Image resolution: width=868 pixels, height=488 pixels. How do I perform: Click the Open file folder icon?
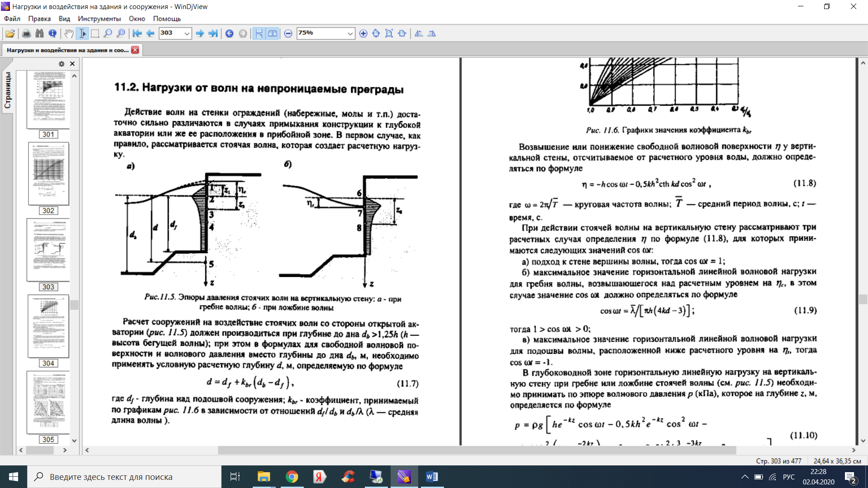coord(10,33)
